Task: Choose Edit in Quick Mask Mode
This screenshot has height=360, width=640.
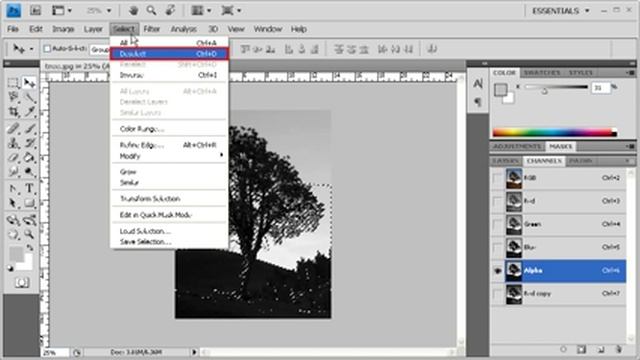Action: (x=169, y=215)
